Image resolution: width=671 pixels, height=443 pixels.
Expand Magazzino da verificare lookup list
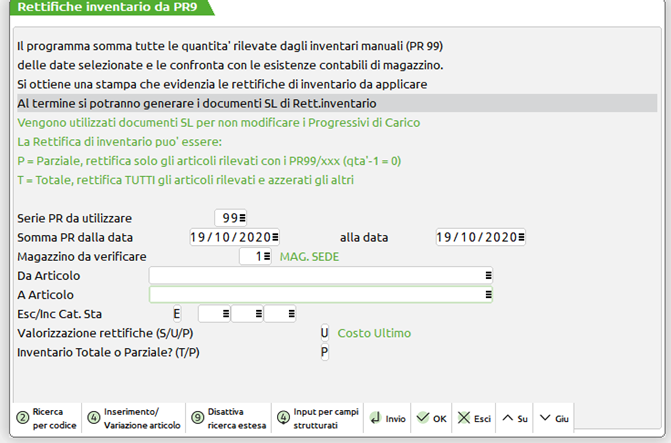coord(268,256)
